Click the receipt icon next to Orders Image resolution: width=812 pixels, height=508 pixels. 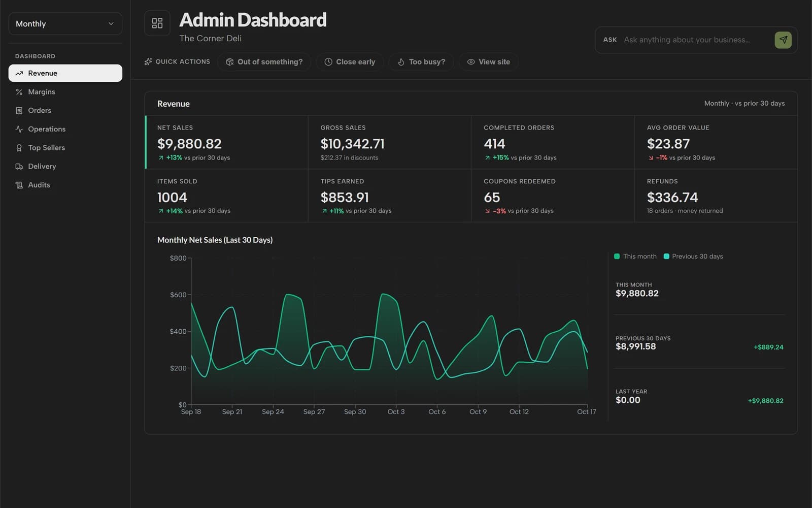pyautogui.click(x=19, y=110)
